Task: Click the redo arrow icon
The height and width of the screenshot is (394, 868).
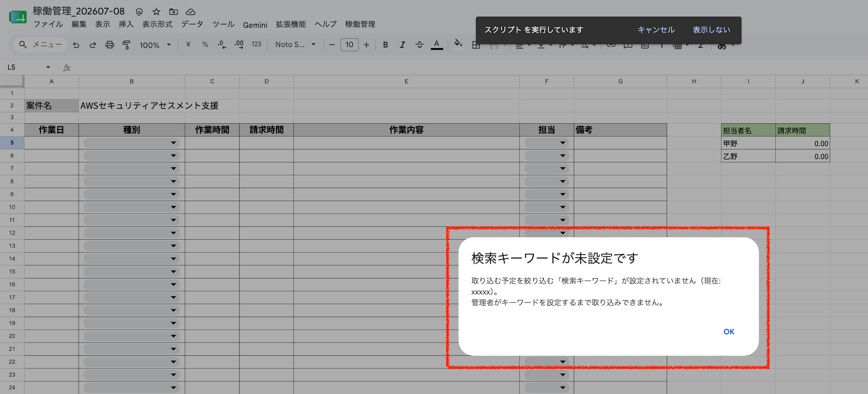Action: tap(93, 45)
